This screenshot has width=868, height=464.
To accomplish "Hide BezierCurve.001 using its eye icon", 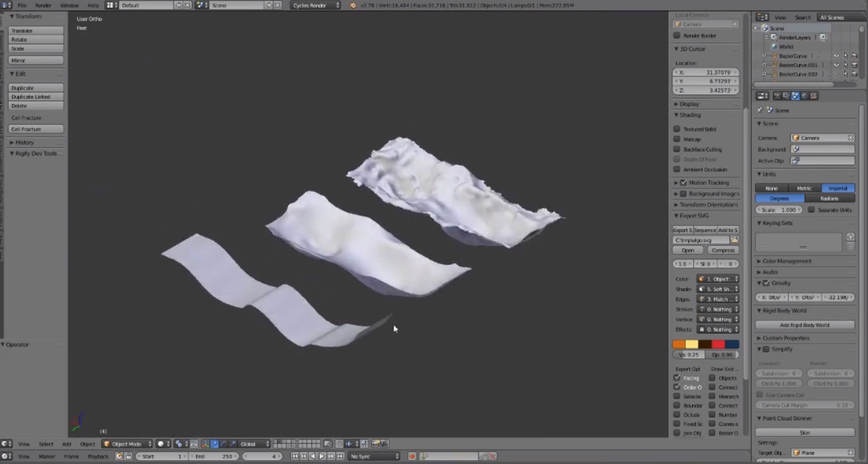I will 836,65.
